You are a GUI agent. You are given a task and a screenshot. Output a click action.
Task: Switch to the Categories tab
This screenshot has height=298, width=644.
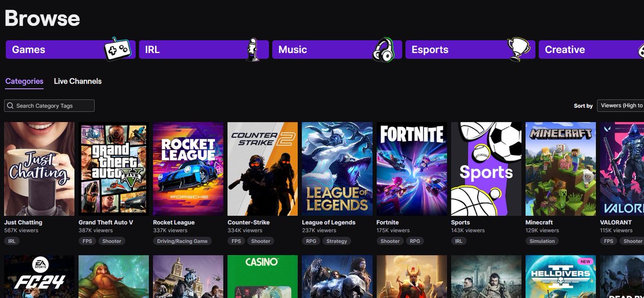(24, 81)
